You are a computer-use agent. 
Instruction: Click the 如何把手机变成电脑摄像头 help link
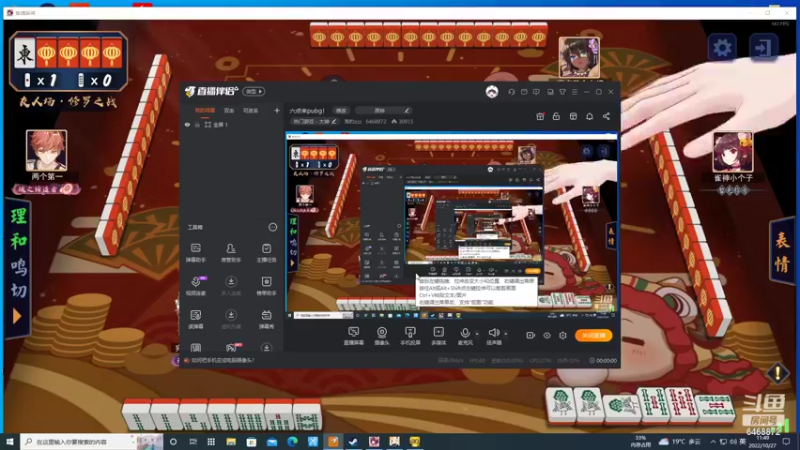(x=222, y=360)
